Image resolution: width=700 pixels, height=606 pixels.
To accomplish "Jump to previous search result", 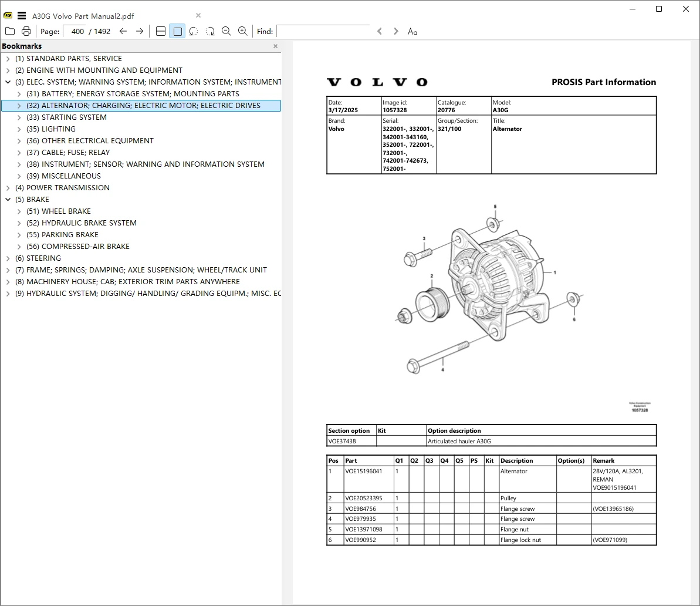I will coord(380,31).
